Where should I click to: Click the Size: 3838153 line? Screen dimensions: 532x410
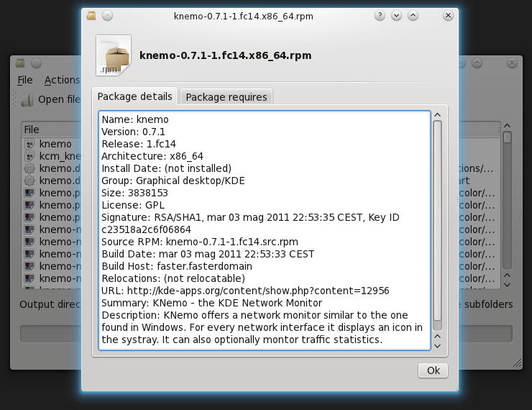[x=134, y=193]
